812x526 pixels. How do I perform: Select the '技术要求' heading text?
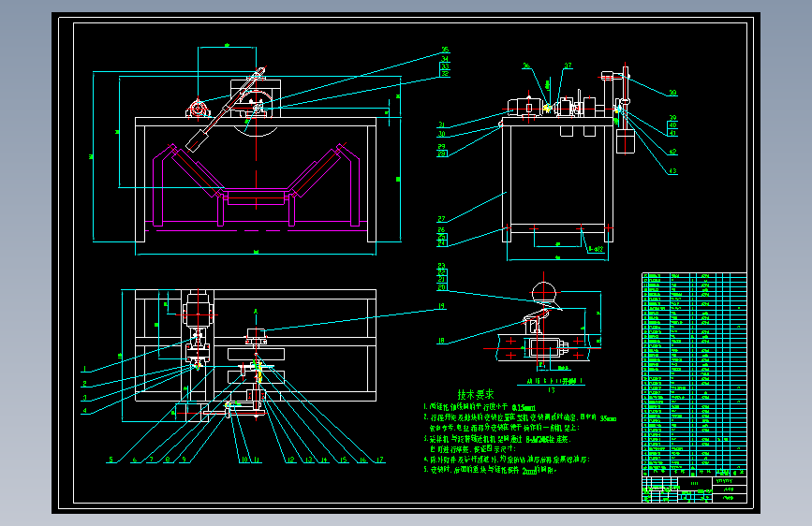476,395
